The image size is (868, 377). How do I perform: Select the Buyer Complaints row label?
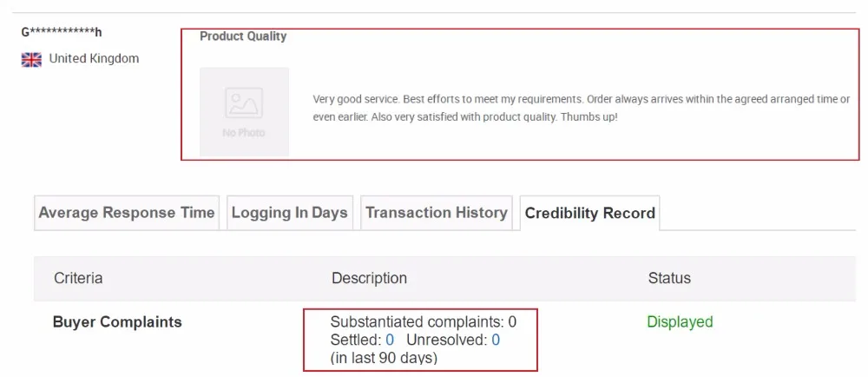117,321
